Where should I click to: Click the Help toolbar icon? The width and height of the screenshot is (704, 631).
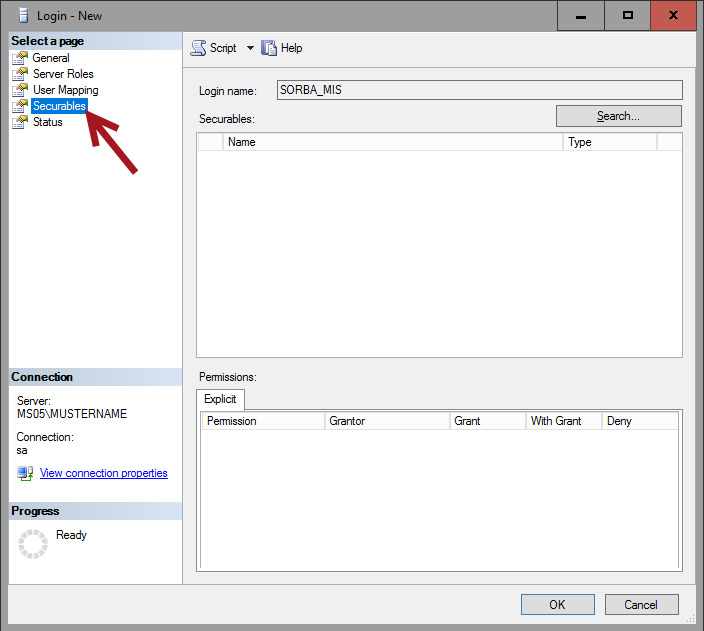(269, 48)
